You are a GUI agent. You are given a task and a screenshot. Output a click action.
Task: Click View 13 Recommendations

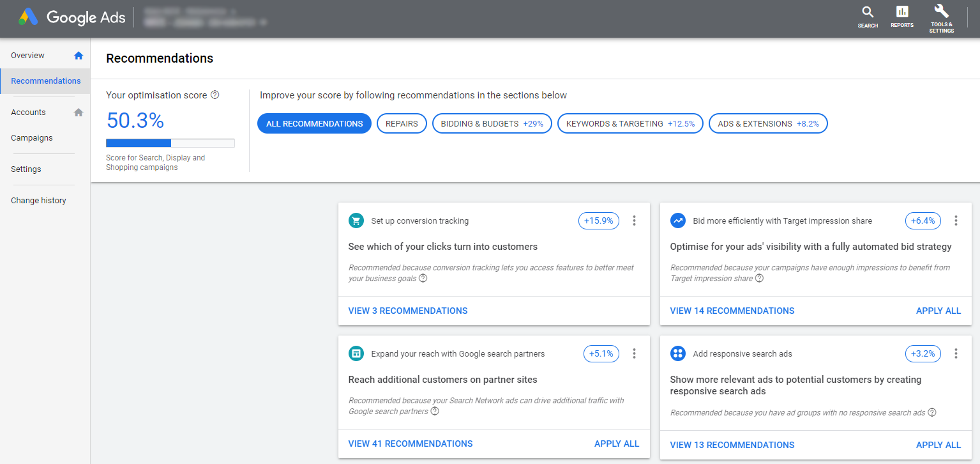(x=732, y=445)
